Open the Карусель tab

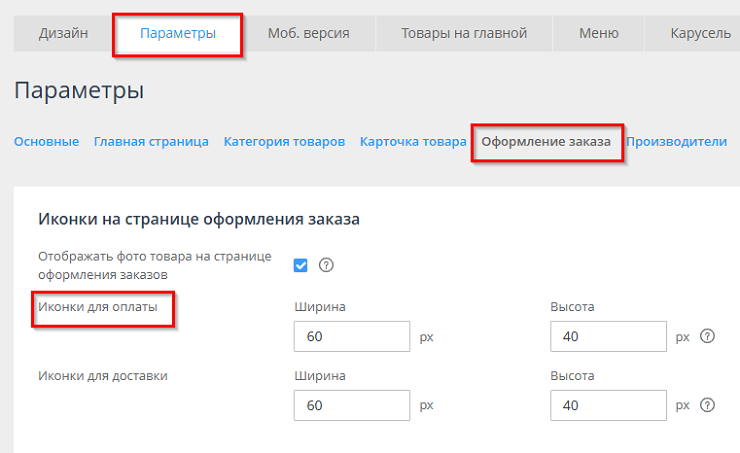pyautogui.click(x=700, y=34)
